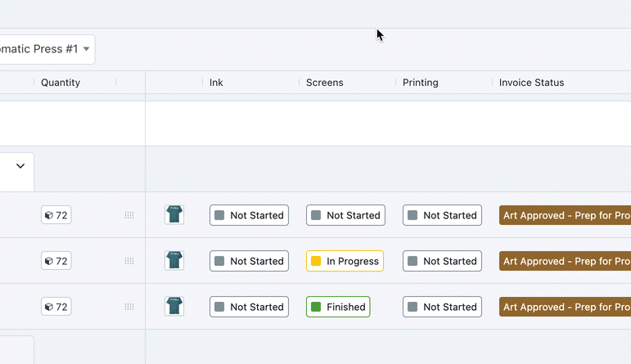Open the t-shirt thumbnail in the In Progress row

click(x=174, y=260)
